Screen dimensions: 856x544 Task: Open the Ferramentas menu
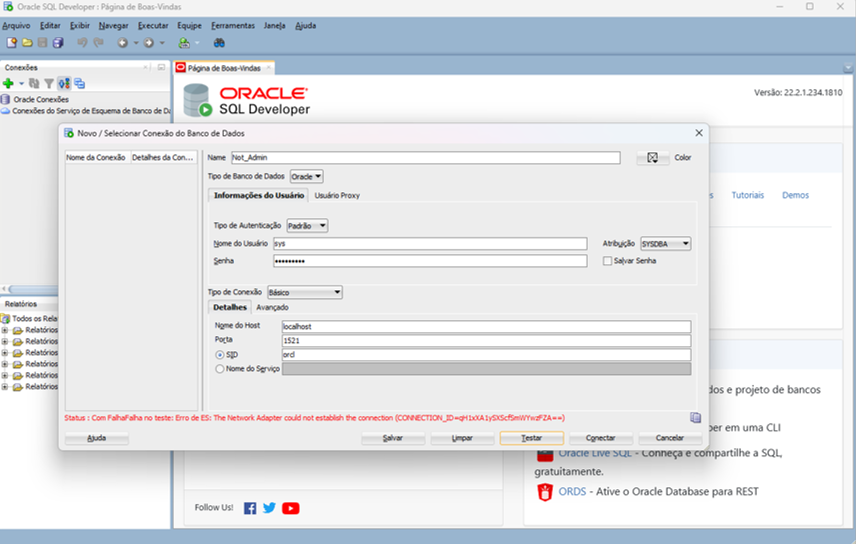pyautogui.click(x=233, y=26)
